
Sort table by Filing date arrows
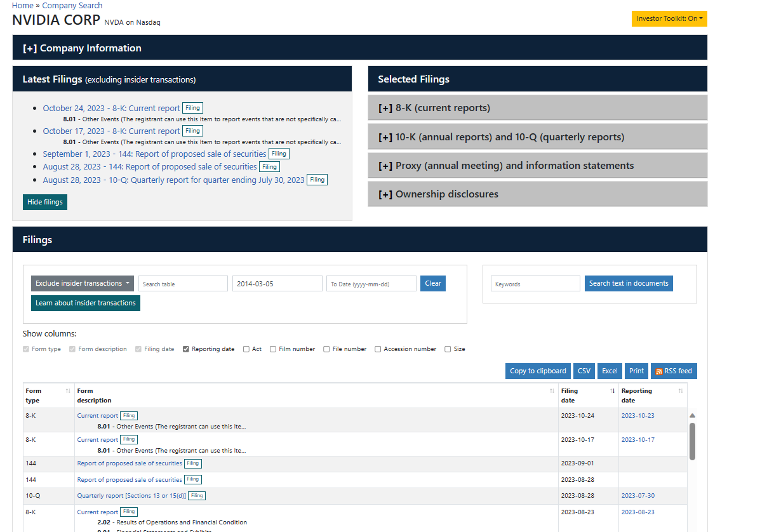[x=613, y=391]
